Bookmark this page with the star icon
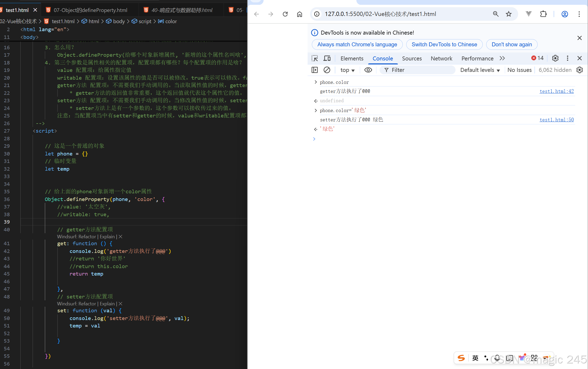This screenshot has width=588, height=369. click(x=509, y=14)
